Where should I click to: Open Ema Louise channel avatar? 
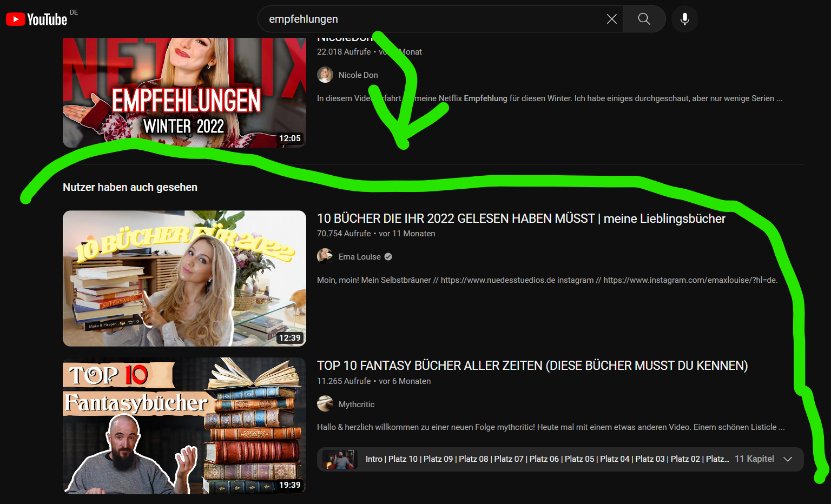click(325, 256)
